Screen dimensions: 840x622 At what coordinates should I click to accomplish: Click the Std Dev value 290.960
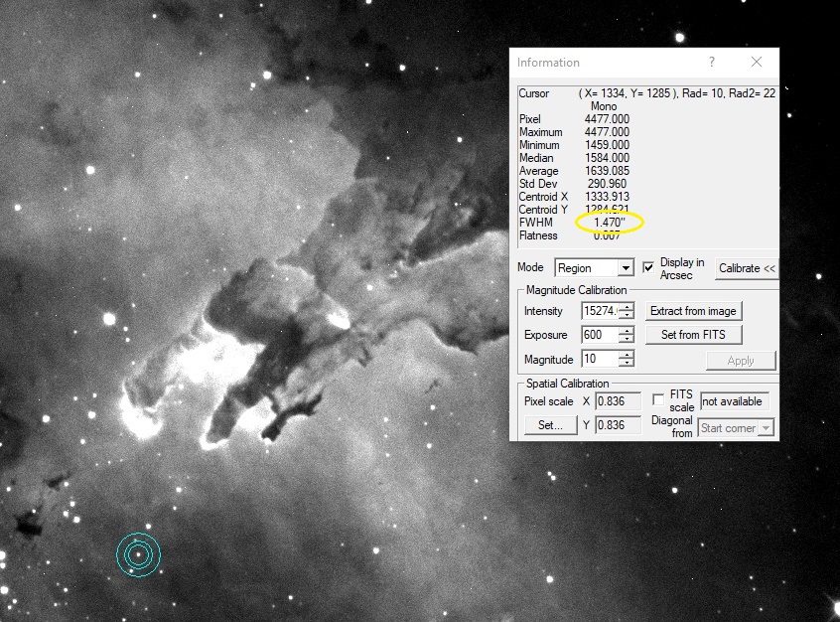point(607,184)
